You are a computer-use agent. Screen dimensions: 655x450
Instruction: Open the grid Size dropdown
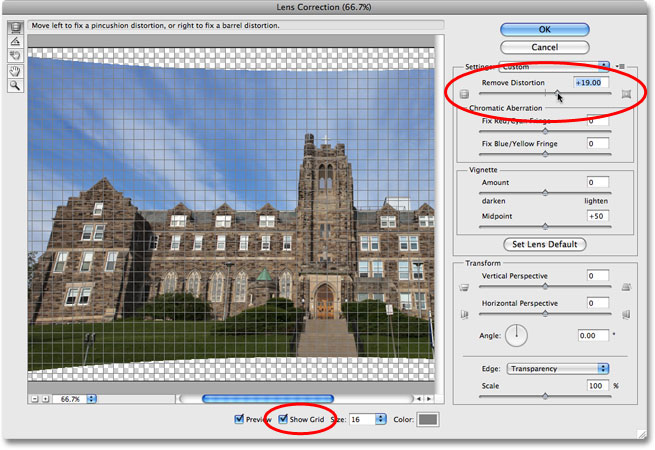381,419
